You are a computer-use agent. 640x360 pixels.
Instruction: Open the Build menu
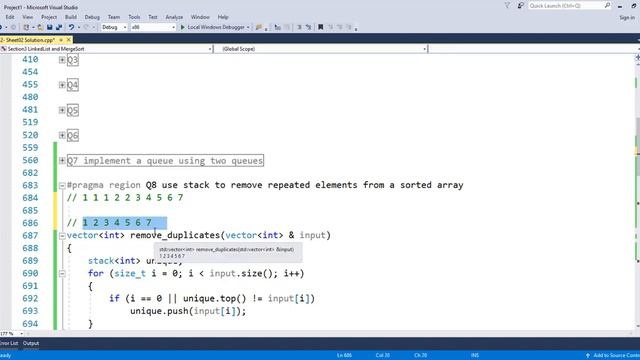pos(71,17)
